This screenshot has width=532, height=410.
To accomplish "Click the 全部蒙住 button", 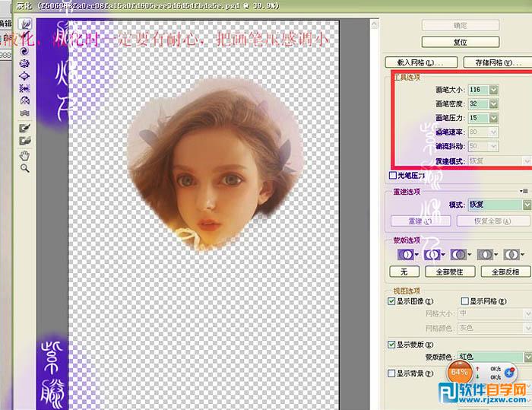I will pyautogui.click(x=450, y=272).
